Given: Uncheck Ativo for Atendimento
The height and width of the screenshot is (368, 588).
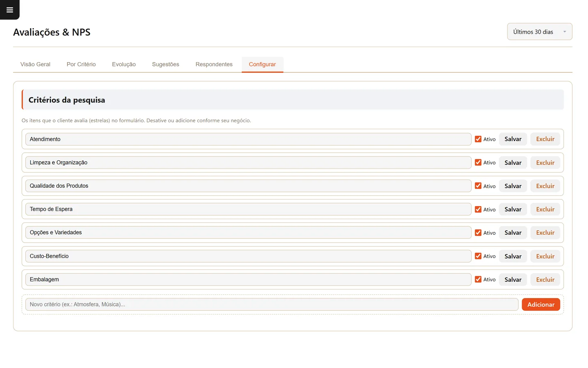Looking at the screenshot, I should pos(478,139).
